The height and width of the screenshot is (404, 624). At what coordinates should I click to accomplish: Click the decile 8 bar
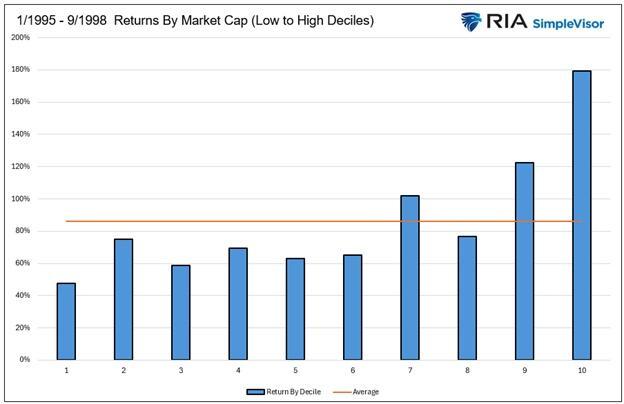coord(467,298)
